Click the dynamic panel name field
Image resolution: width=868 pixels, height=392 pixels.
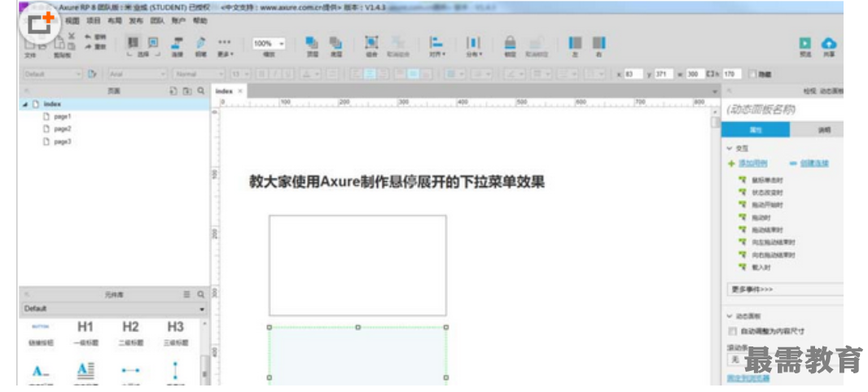[x=783, y=110]
